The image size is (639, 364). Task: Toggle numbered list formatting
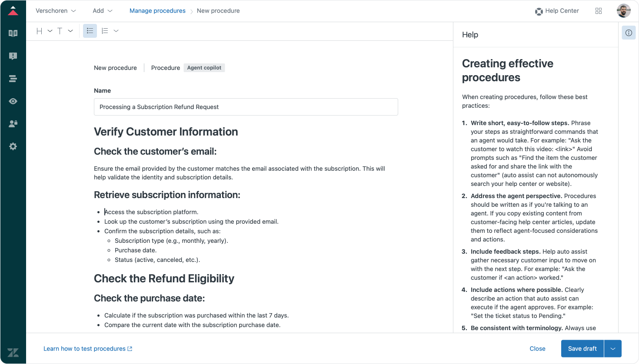click(105, 31)
